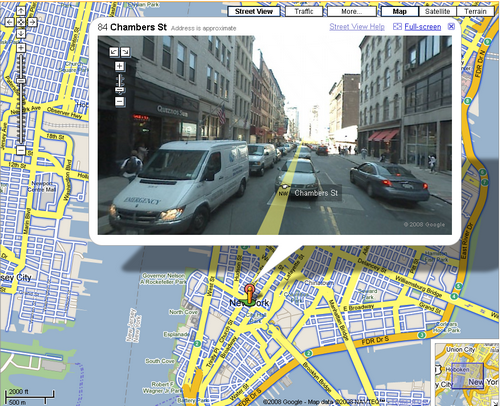Image resolution: width=500 pixels, height=406 pixels.
Task: Pan the map right with the arrow
Action: 32,22
